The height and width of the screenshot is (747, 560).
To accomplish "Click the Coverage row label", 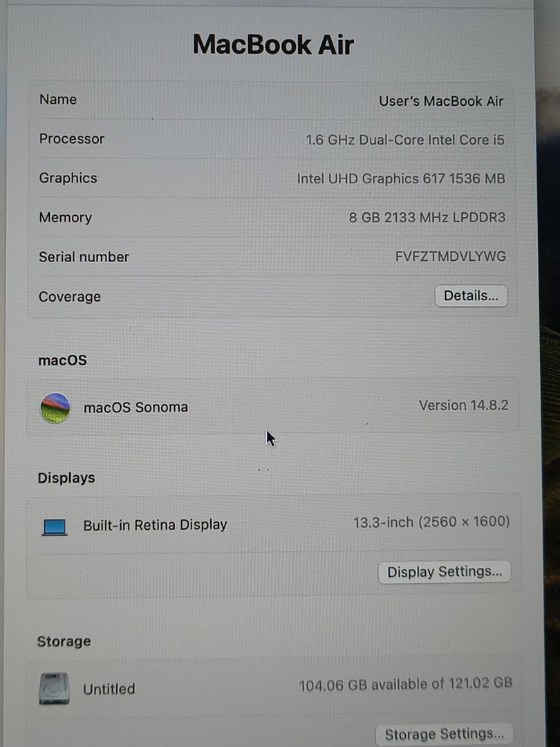I will [69, 297].
